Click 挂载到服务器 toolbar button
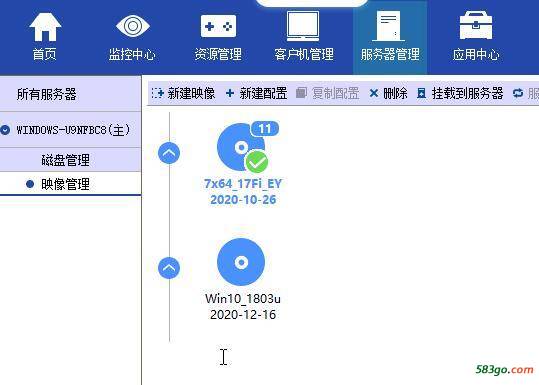 pos(460,93)
